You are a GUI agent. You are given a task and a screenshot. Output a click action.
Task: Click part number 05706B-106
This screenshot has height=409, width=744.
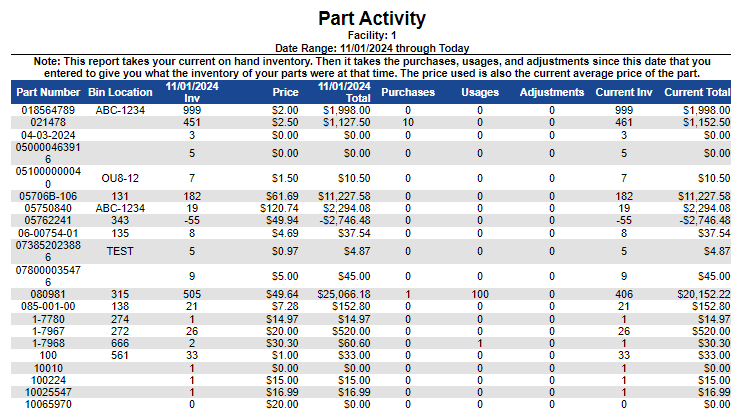pos(48,196)
